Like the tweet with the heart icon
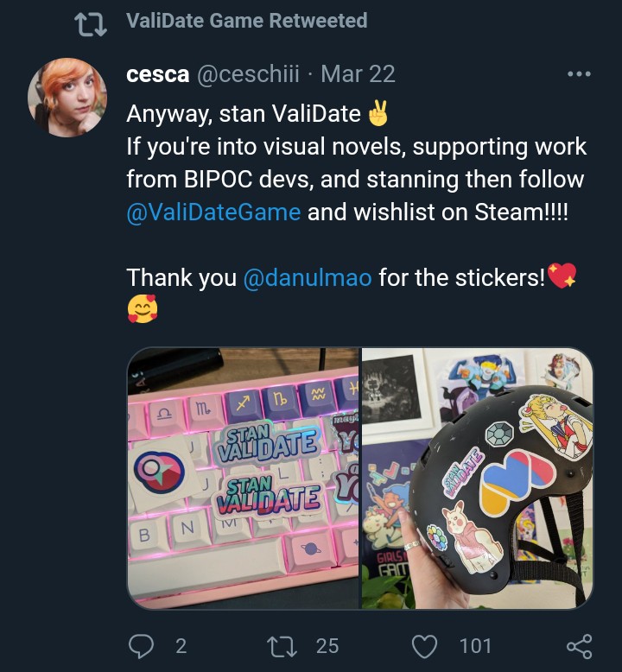 tap(424, 646)
